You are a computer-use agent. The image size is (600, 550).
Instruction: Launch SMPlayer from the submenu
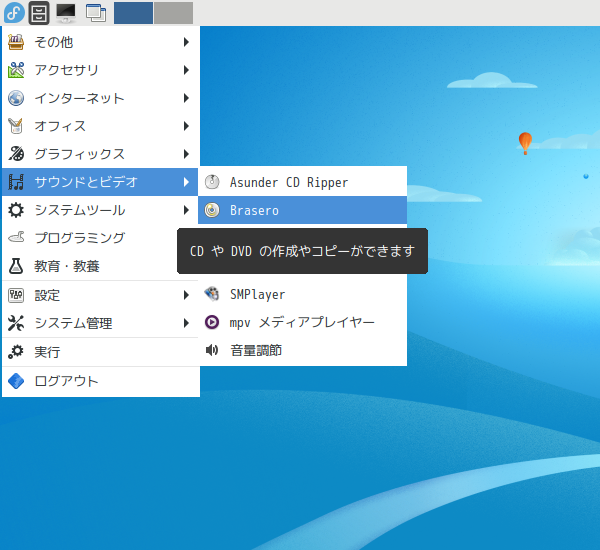(302, 294)
